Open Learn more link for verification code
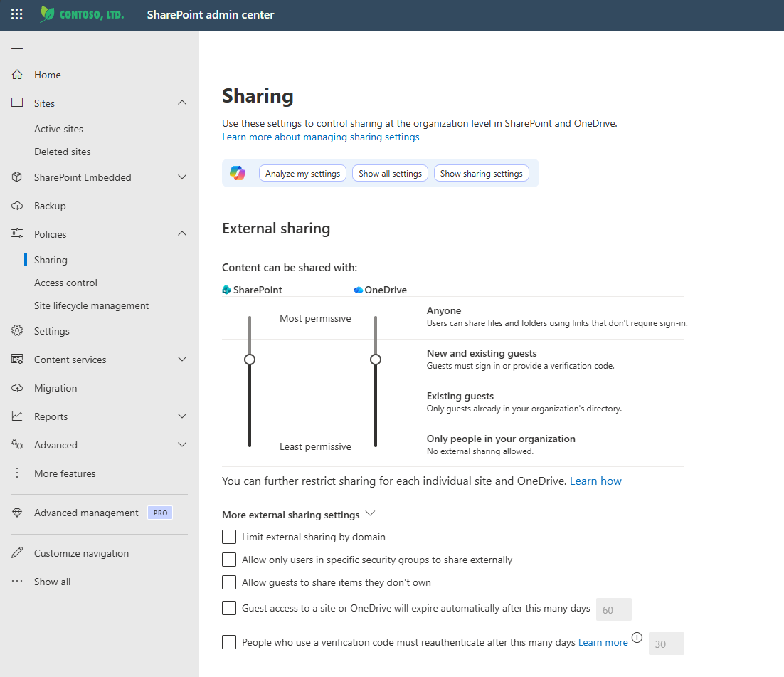The width and height of the screenshot is (784, 677). (x=603, y=643)
